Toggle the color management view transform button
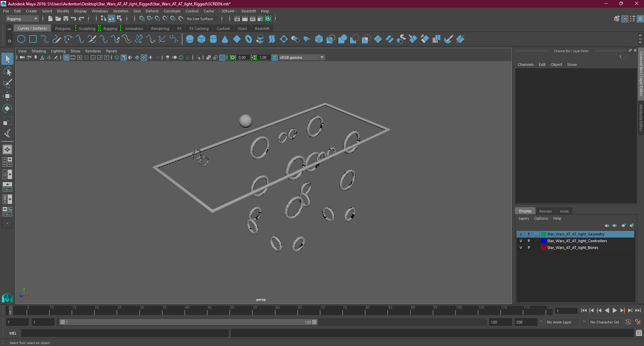The height and width of the screenshot is (346, 644). point(274,57)
